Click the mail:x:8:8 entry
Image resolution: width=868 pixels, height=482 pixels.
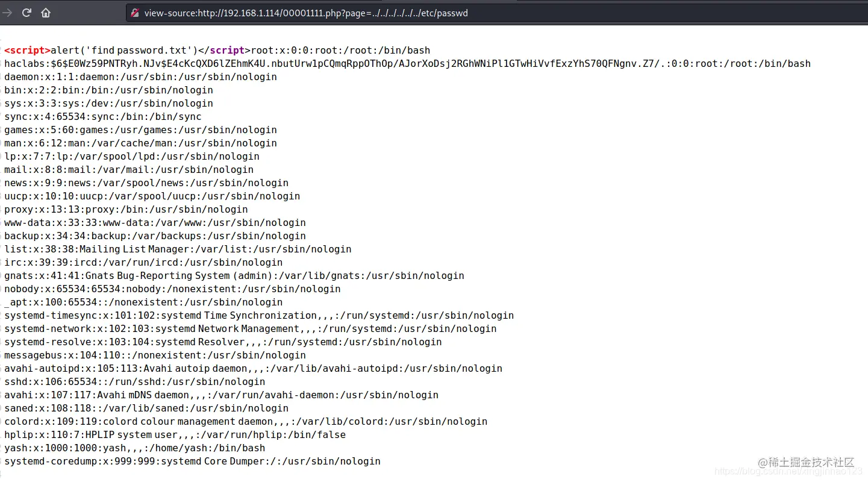(129, 169)
